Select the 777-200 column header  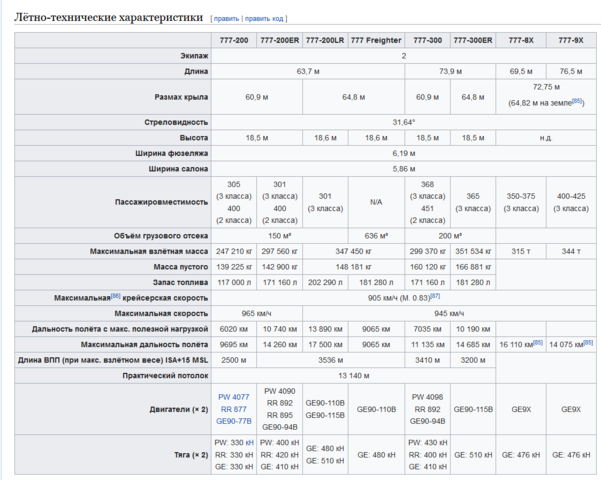tap(234, 40)
